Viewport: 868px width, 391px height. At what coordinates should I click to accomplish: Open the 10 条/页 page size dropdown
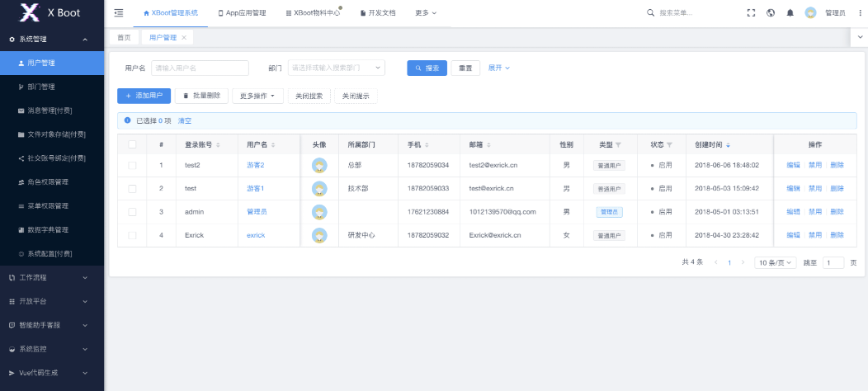776,262
